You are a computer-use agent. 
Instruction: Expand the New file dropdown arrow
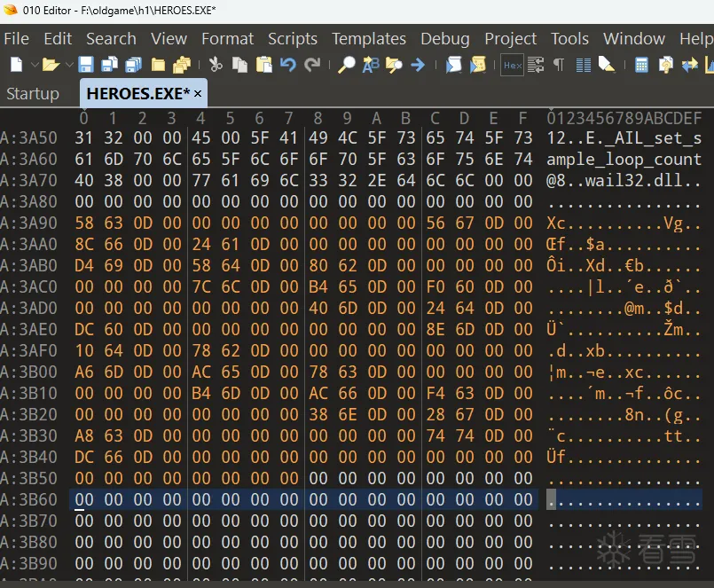click(35, 65)
